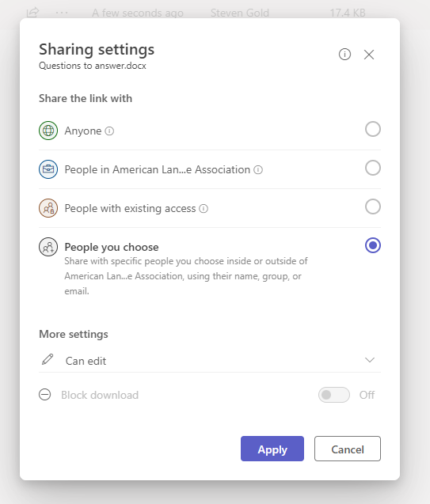Click the info icon beside American Lan...e Association
This screenshot has width=430, height=504.
pyautogui.click(x=258, y=169)
